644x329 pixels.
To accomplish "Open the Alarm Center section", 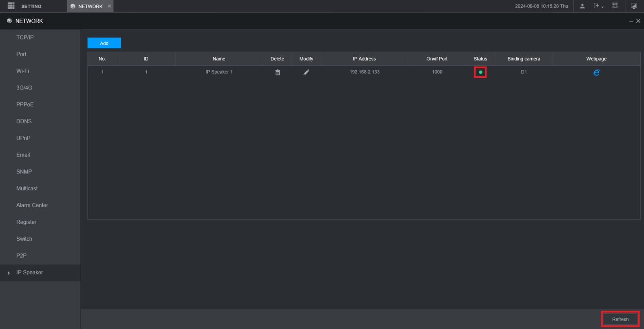I will tap(32, 205).
